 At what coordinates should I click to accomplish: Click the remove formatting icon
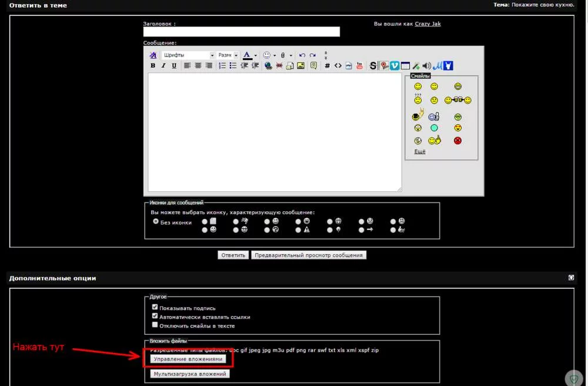153,55
